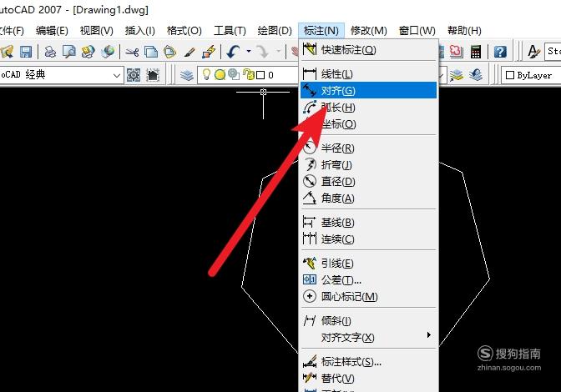The image size is (561, 392).
Task: Toggle layer 0 viewport freeze icon
Action: (234, 74)
